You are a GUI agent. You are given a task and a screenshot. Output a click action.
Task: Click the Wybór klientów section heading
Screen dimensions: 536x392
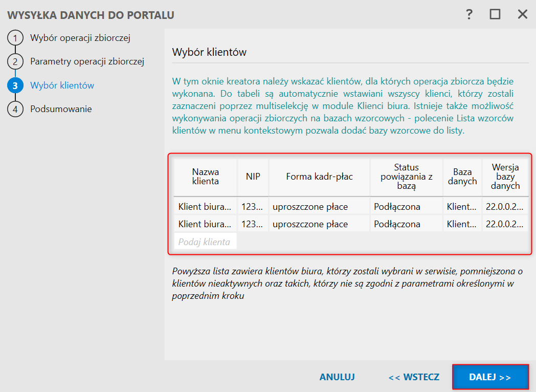pyautogui.click(x=209, y=52)
